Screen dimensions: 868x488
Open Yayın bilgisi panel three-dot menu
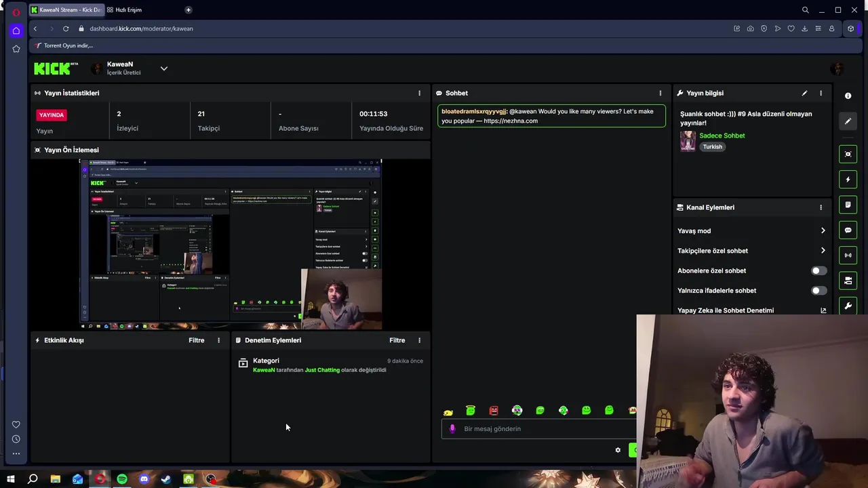[821, 93]
